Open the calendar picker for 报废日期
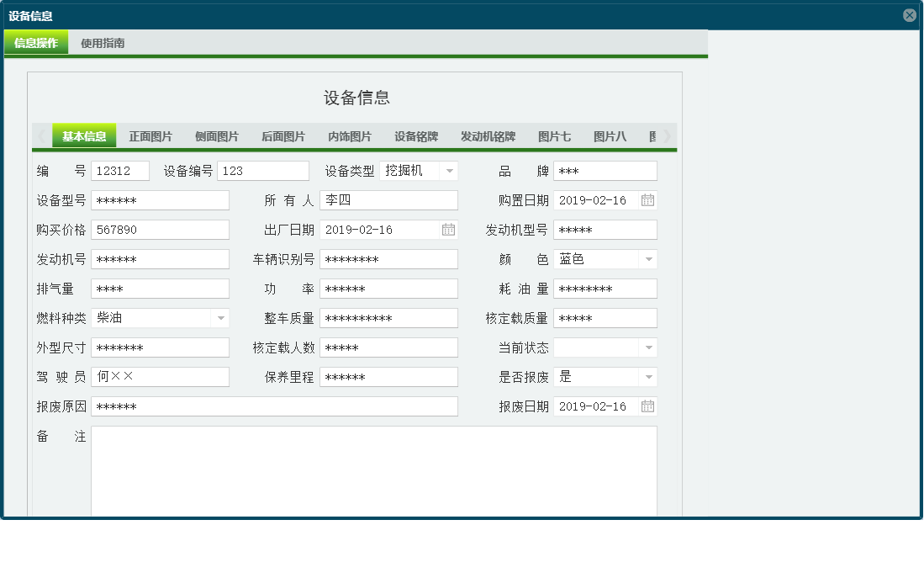The width and height of the screenshot is (924, 578). coord(647,406)
